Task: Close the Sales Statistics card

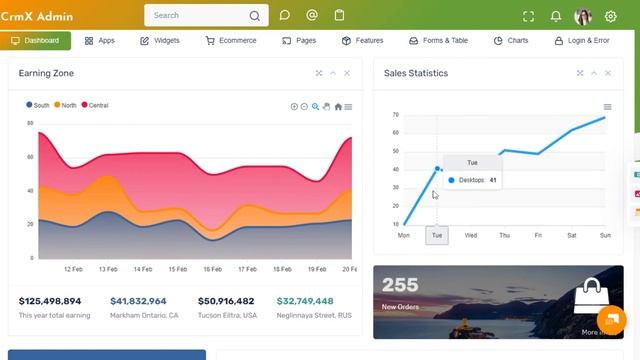Action: [608, 73]
